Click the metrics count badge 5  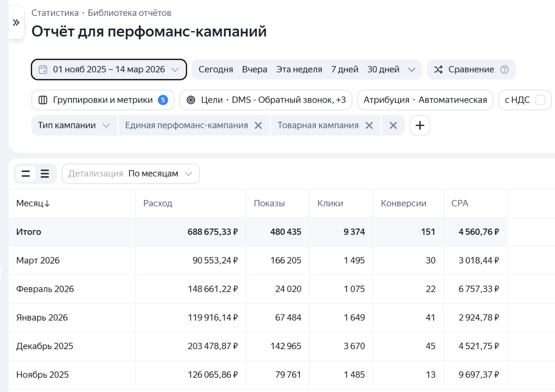coord(163,100)
